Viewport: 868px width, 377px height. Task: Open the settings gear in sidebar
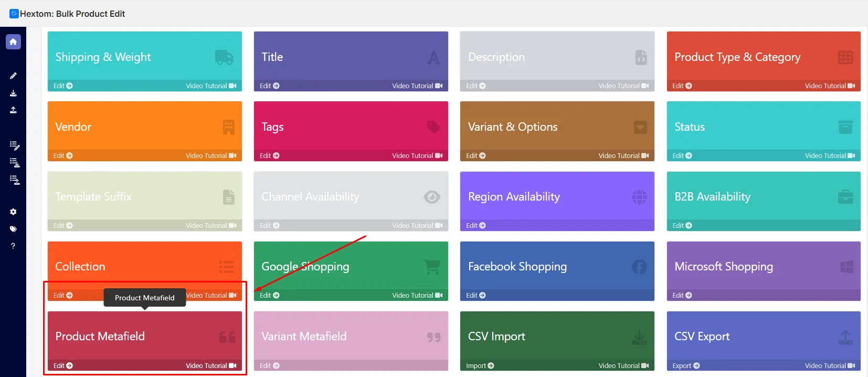13,212
